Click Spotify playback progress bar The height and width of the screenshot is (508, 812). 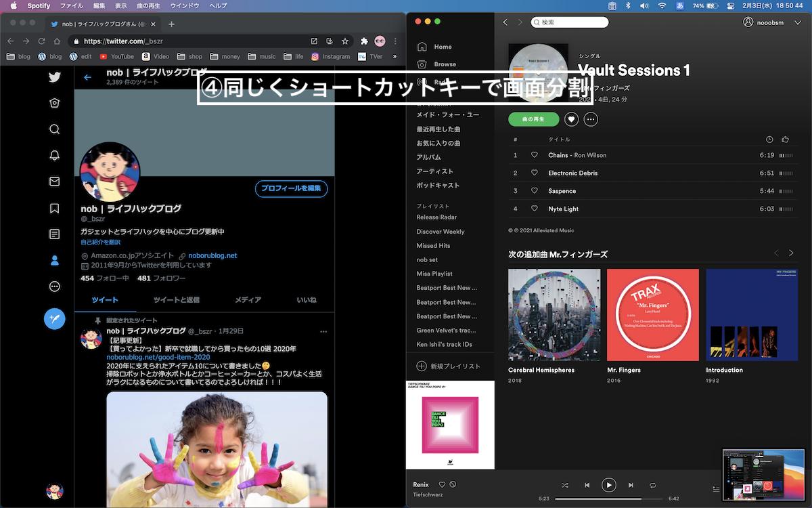pyautogui.click(x=609, y=499)
